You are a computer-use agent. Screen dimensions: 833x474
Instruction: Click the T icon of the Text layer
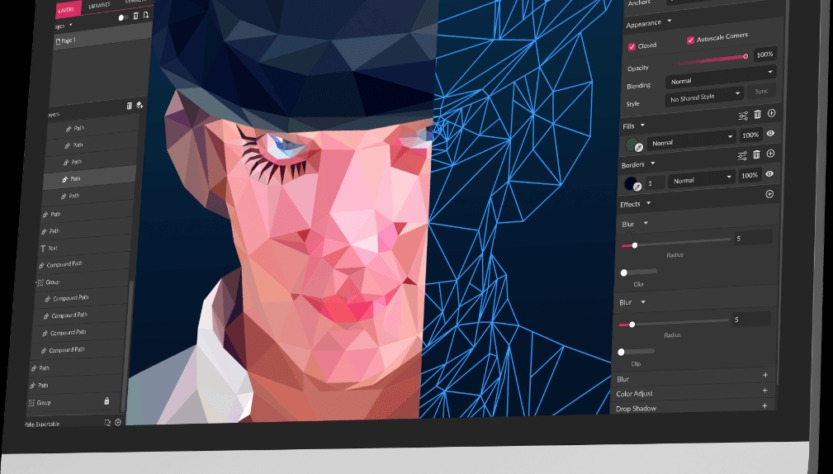point(43,249)
